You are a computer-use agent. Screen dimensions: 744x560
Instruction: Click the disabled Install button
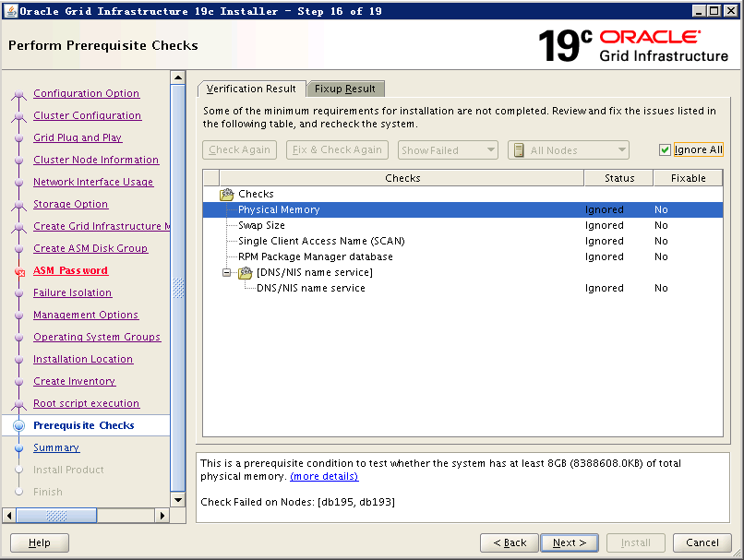point(636,542)
